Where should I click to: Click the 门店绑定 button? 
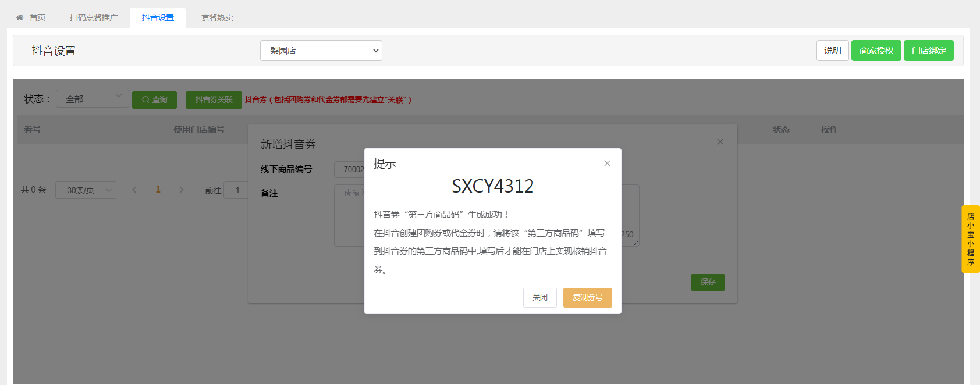coord(929,51)
